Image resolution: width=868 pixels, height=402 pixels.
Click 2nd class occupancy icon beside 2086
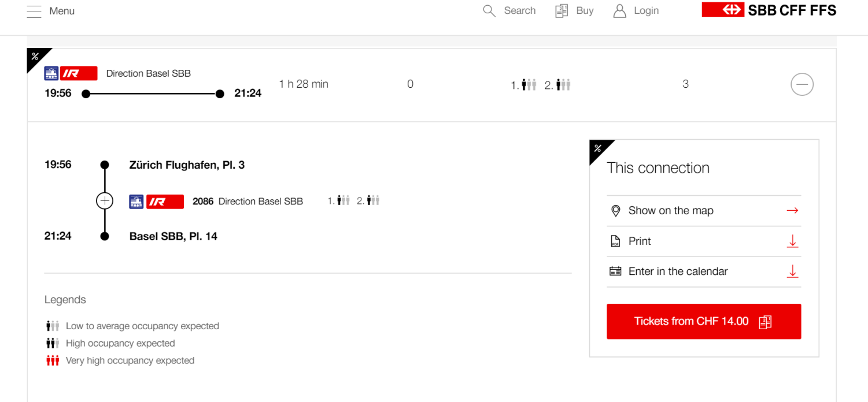[373, 201]
